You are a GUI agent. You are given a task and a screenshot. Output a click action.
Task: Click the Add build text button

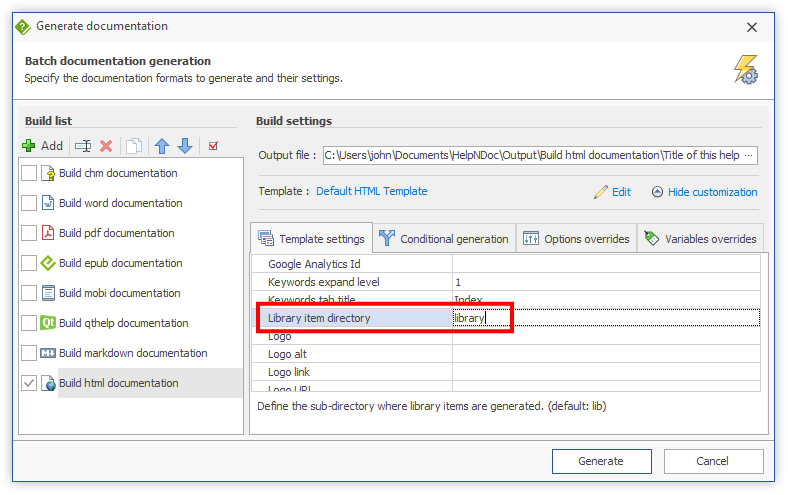pyautogui.click(x=52, y=146)
